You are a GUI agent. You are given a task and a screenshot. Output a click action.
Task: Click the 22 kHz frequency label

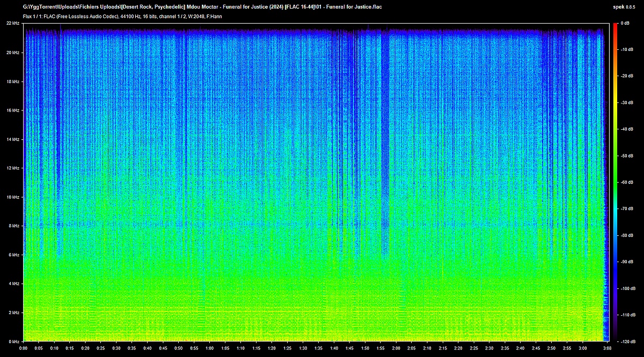(x=13, y=24)
